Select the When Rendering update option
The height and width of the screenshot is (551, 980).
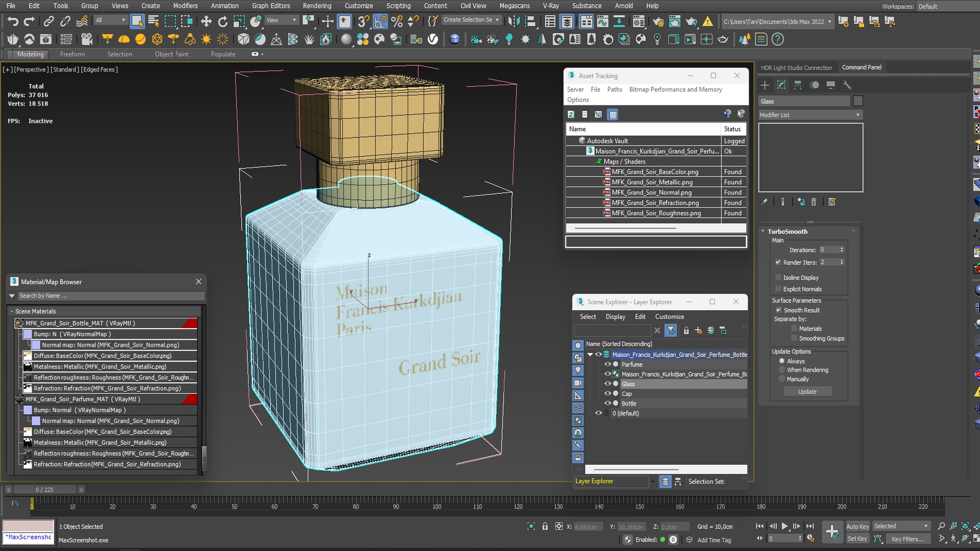782,370
